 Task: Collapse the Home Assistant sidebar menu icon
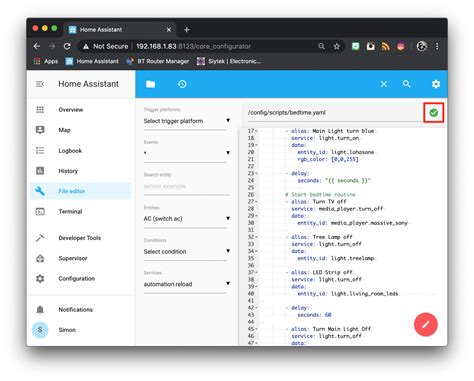tap(40, 84)
